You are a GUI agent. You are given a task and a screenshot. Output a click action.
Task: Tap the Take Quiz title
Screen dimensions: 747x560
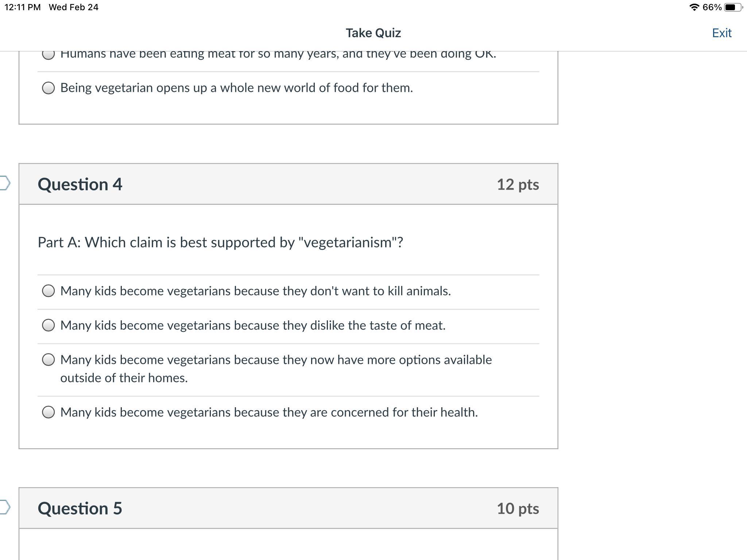click(373, 33)
